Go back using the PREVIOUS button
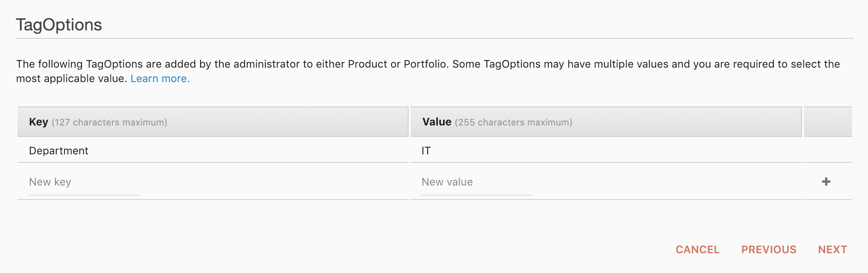 click(769, 249)
